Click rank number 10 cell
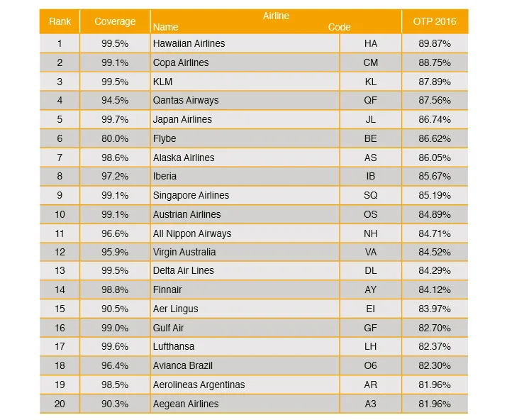This screenshot has height=420, width=507. point(60,214)
